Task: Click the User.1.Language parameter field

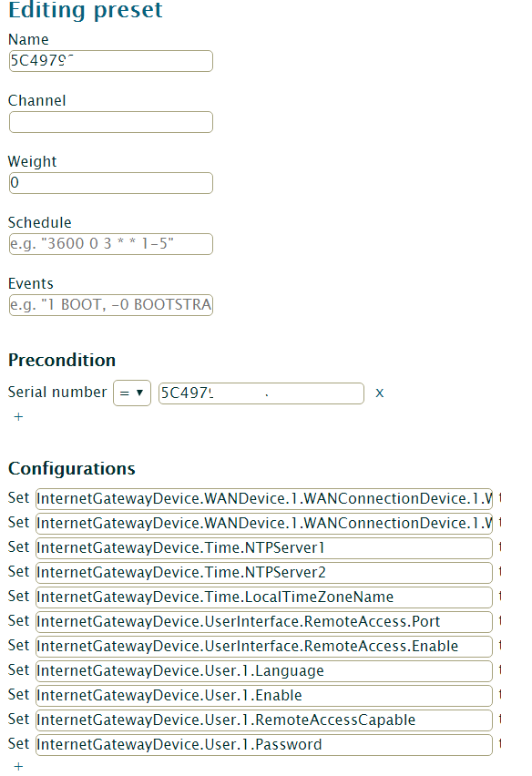Action: [x=264, y=671]
